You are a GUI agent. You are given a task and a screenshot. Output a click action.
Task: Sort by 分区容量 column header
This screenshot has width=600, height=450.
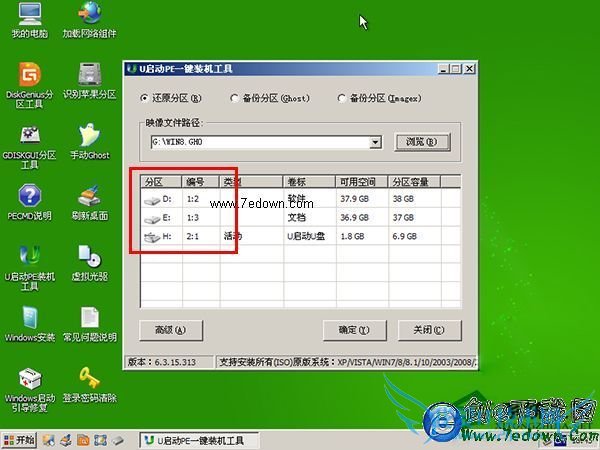coord(414,182)
